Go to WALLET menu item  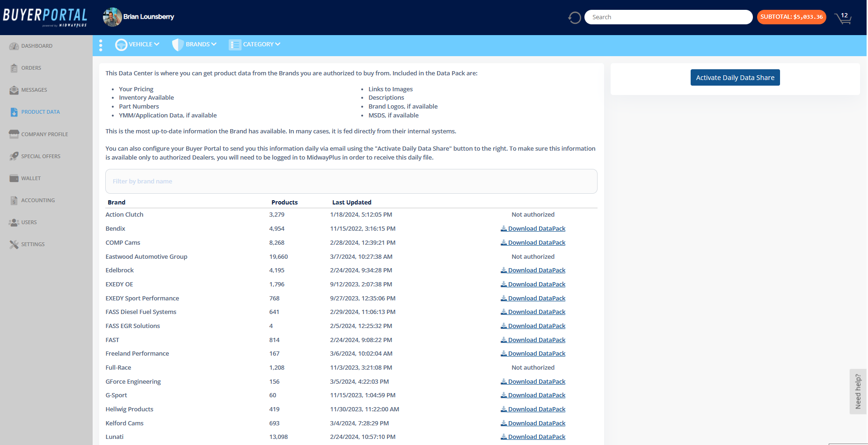coord(31,178)
